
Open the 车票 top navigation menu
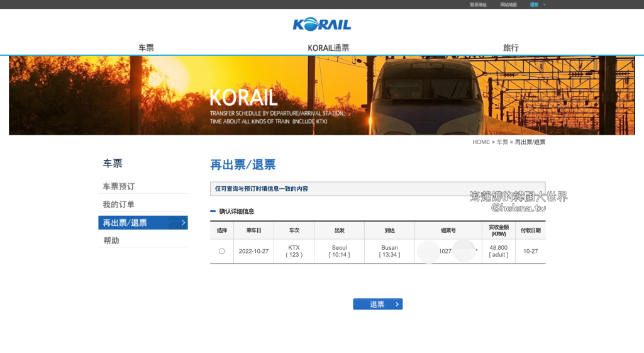146,48
